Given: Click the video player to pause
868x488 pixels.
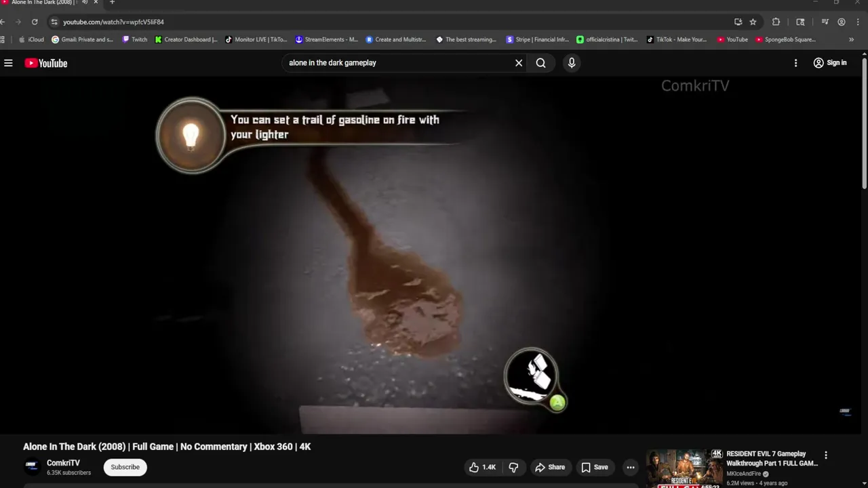Looking at the screenshot, I should 431,254.
